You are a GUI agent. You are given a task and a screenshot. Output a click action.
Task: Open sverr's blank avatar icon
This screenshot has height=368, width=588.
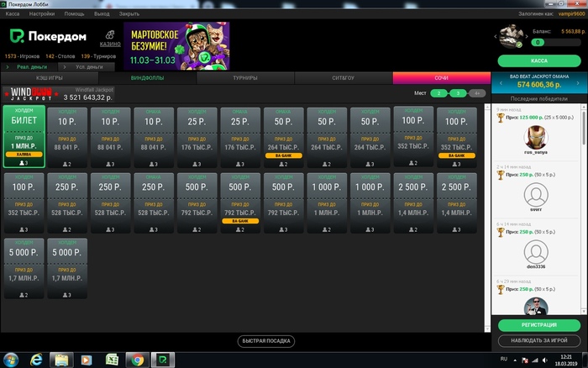(536, 195)
